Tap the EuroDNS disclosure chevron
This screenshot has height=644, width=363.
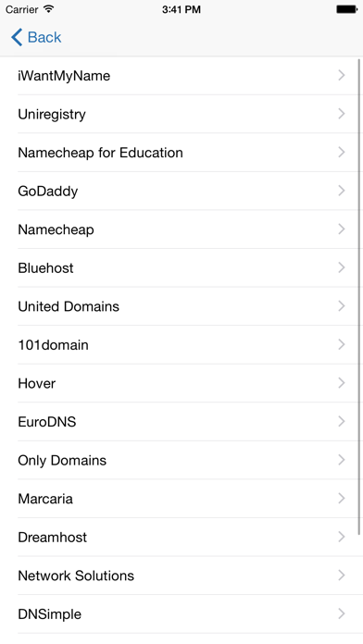[341, 421]
